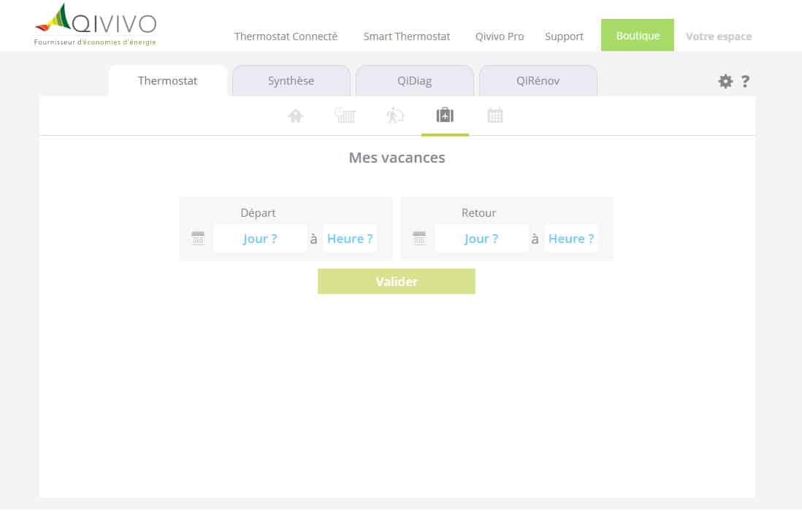This screenshot has height=532, width=802.
Task: Open Smart Thermostat menu item
Action: (407, 36)
